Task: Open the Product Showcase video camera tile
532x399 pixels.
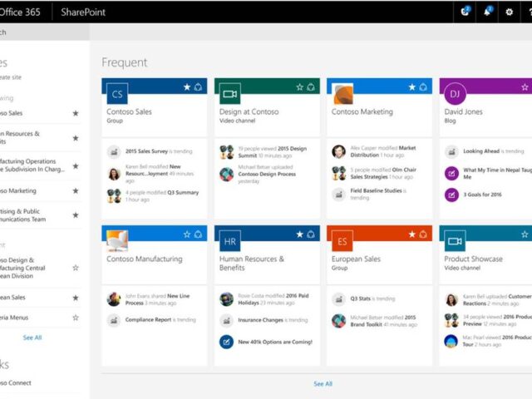Action: [455, 241]
